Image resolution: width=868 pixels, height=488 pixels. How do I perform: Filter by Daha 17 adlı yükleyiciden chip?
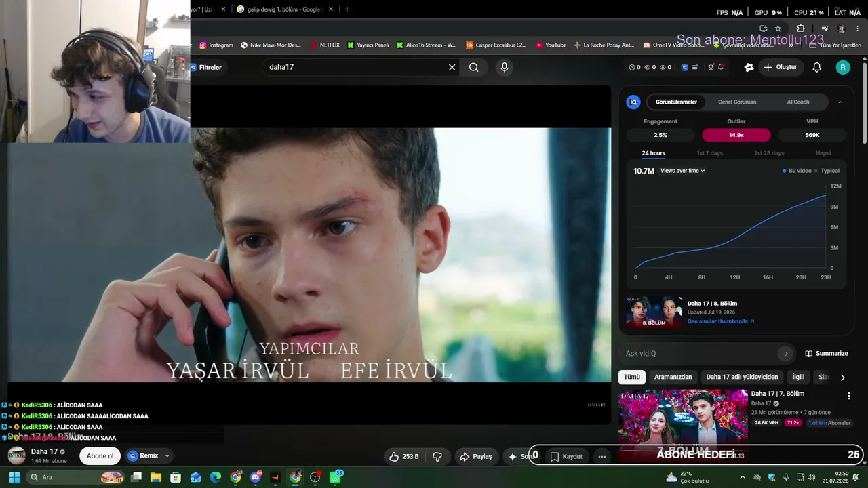tap(743, 377)
